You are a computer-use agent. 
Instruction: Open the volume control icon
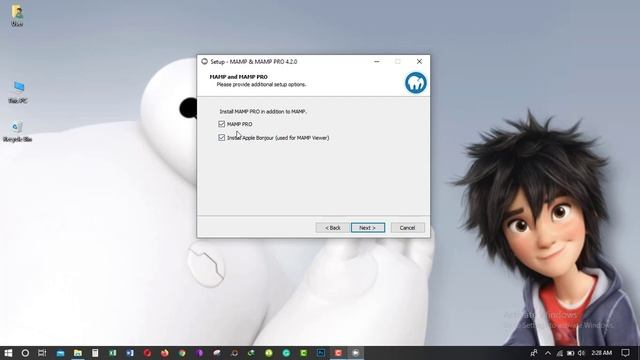pos(582,353)
